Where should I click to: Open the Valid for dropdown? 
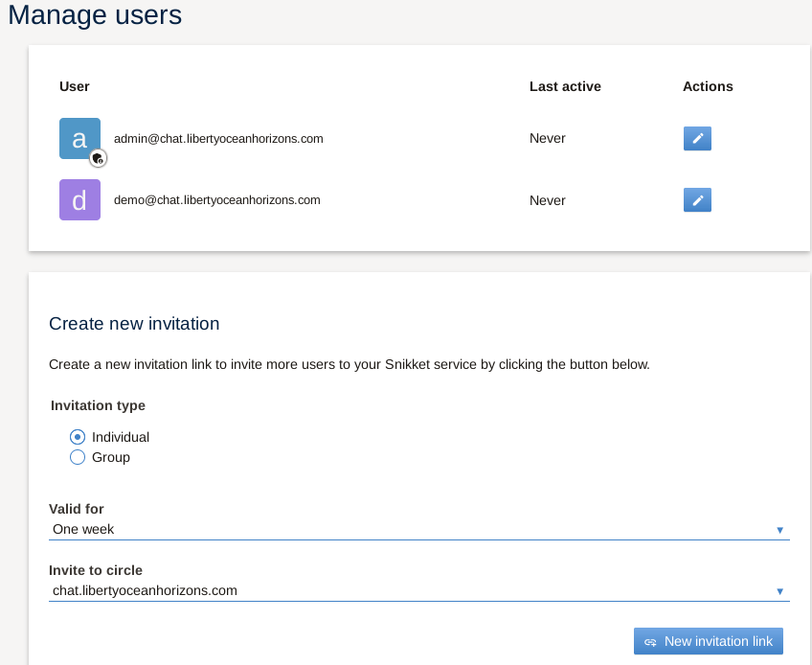click(418, 529)
